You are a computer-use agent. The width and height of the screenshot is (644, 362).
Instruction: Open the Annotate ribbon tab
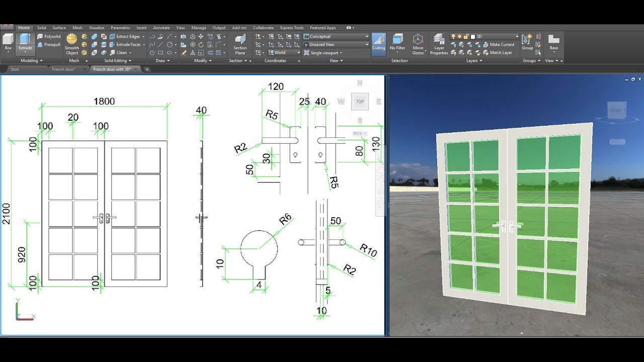pos(162,28)
